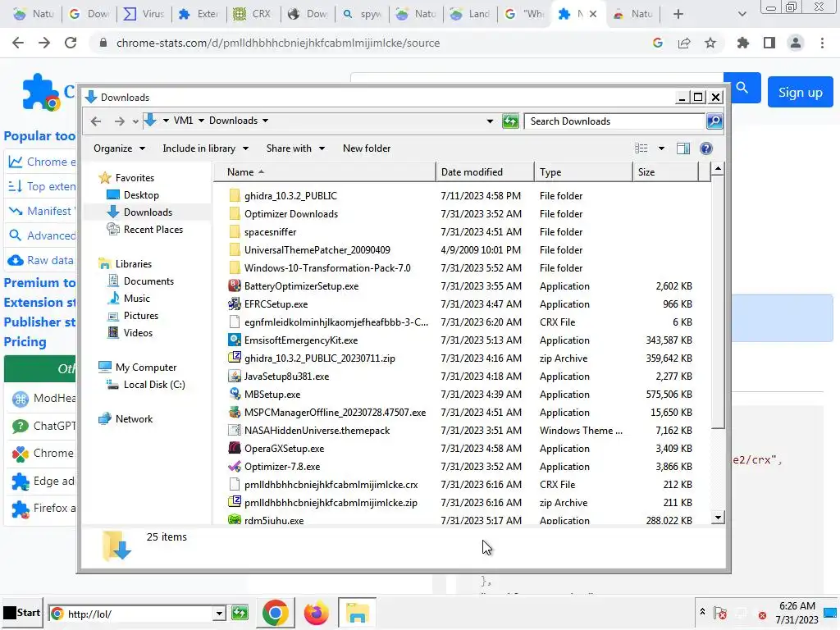This screenshot has width=840, height=630.
Task: Open the Include in library dropdown
Action: [205, 148]
